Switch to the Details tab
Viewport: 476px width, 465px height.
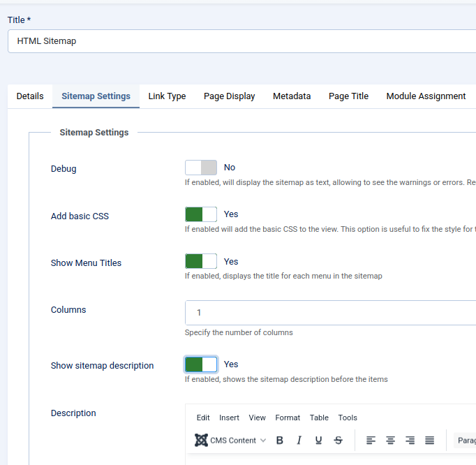30,96
